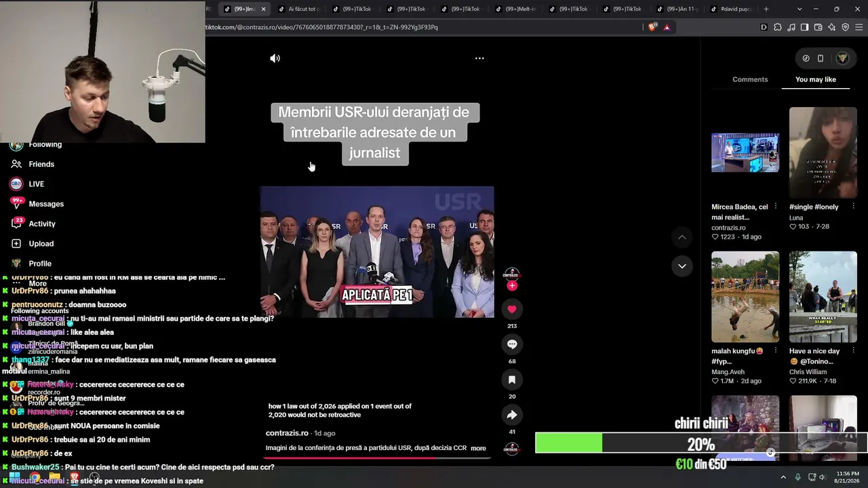Image resolution: width=868 pixels, height=488 pixels.
Task: Save the video with the bookmark icon
Action: (x=512, y=380)
